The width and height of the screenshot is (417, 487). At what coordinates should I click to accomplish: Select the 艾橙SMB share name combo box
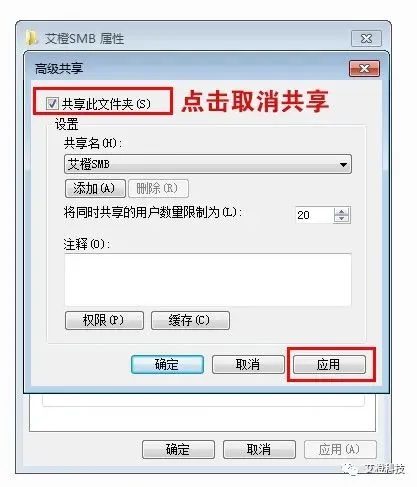208,164
